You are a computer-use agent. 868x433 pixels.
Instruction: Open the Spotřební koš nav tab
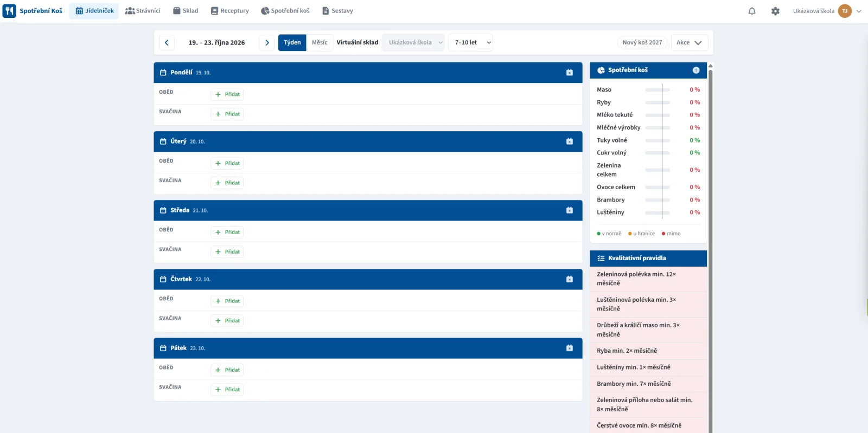285,11
